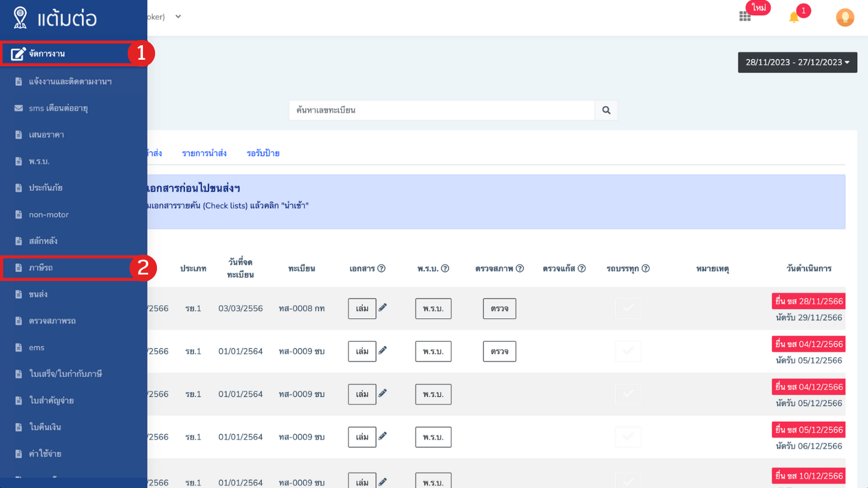Open the notification bell
868x488 pixels.
(x=794, y=17)
